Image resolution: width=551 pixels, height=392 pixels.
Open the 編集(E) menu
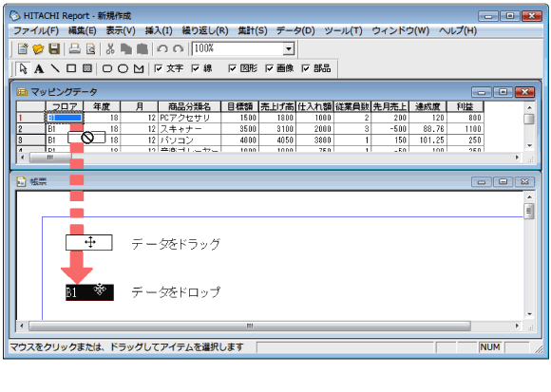[x=83, y=31]
